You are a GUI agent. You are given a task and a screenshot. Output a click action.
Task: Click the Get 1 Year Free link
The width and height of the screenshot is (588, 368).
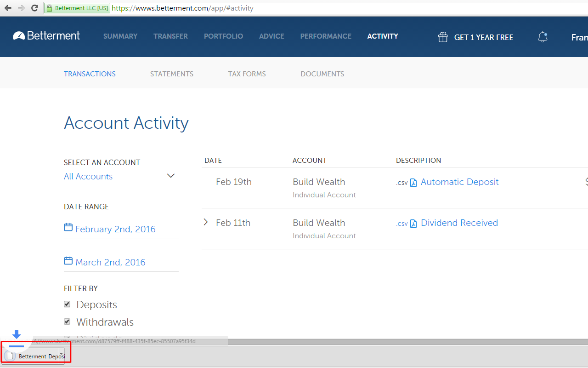tap(484, 37)
